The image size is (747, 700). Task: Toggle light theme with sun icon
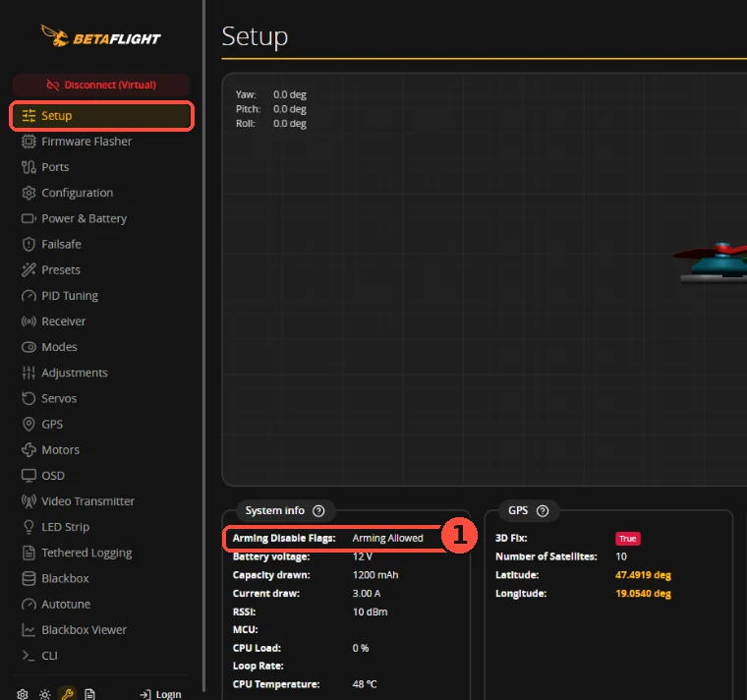pyautogui.click(x=45, y=694)
